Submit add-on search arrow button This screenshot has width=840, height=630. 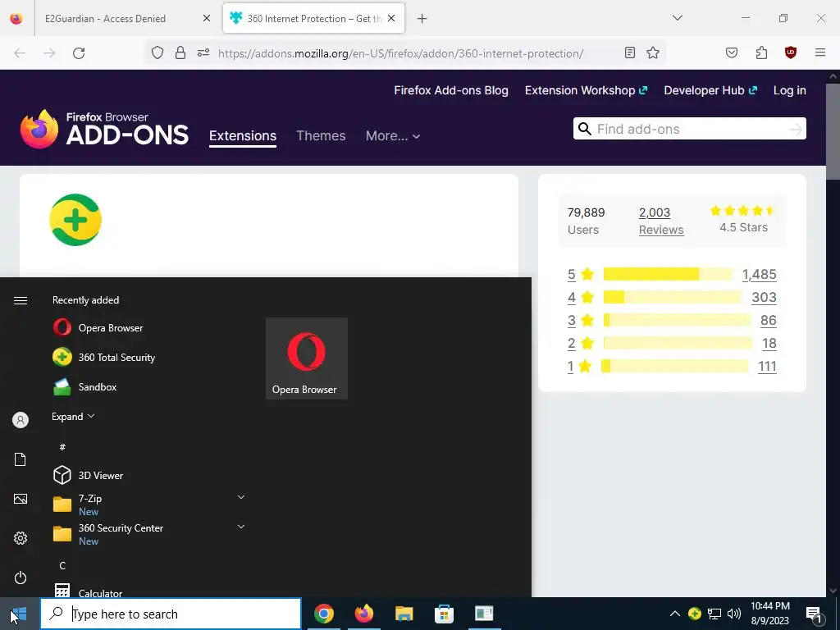tap(796, 129)
